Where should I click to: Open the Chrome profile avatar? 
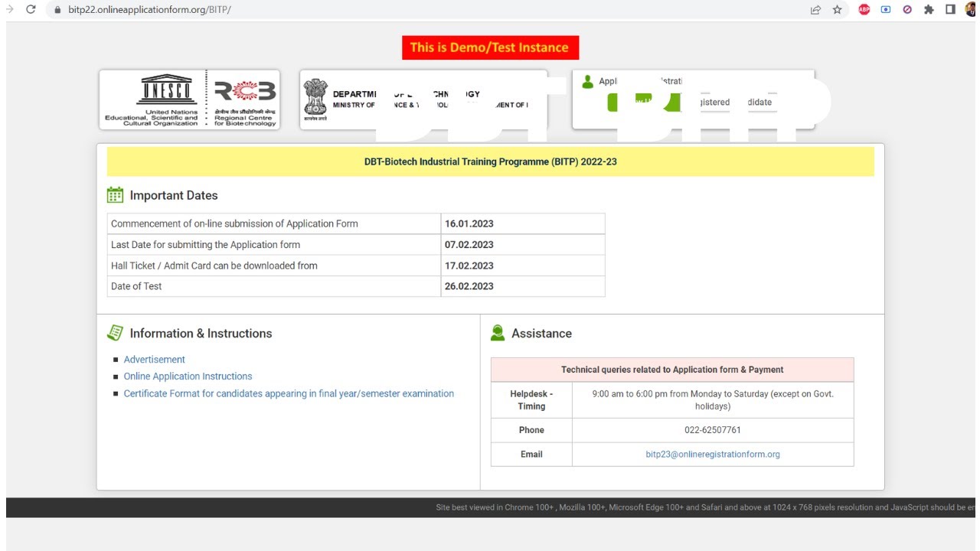tap(971, 10)
